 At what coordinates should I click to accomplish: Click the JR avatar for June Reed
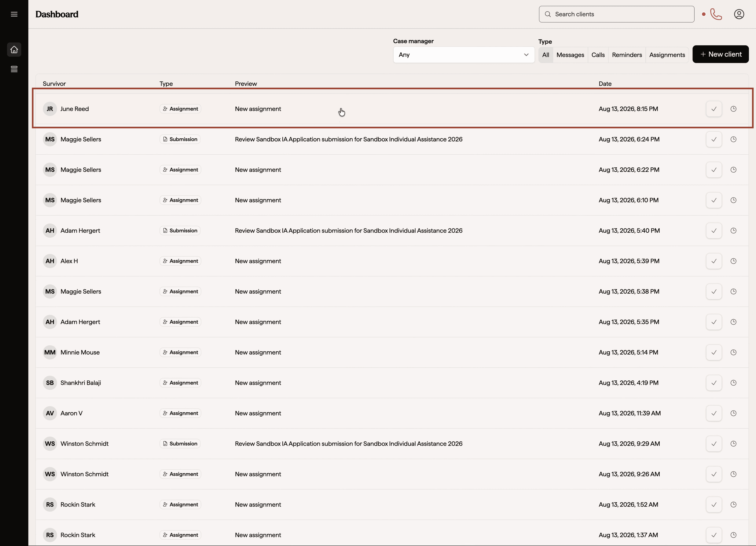pos(50,109)
